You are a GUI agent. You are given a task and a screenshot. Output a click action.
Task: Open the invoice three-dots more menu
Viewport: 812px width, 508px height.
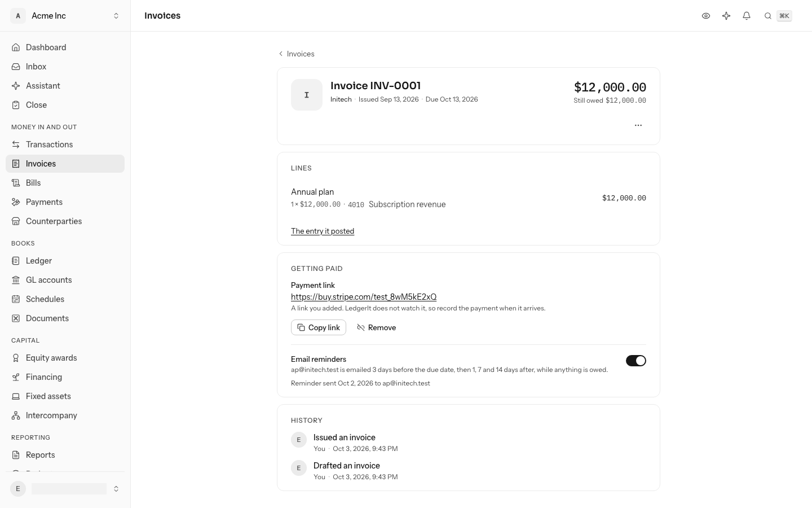(638, 125)
